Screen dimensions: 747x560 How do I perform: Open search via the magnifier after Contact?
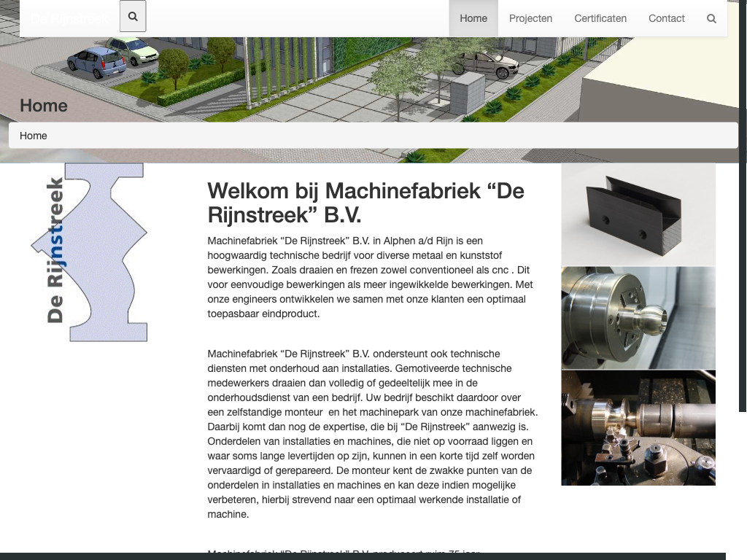711,18
